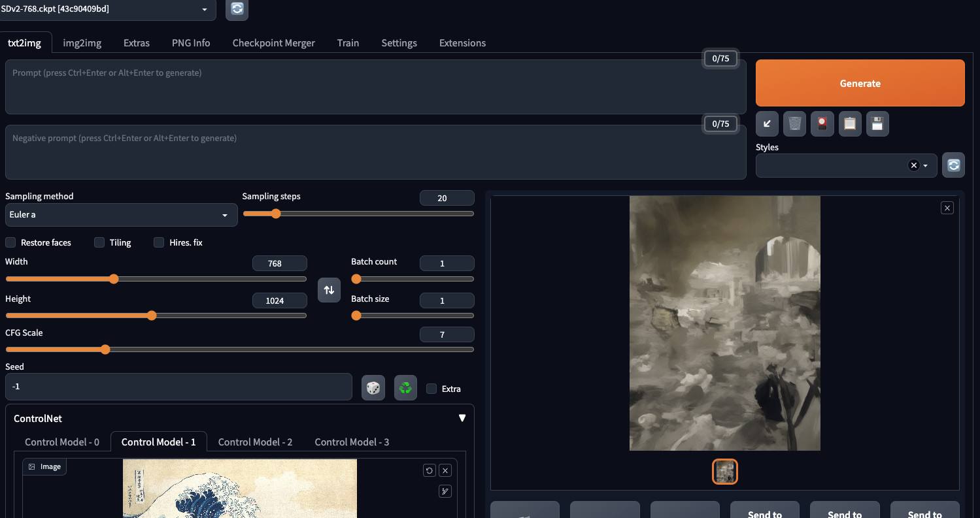
Task: Open the Styles dropdown arrow
Action: tap(926, 165)
